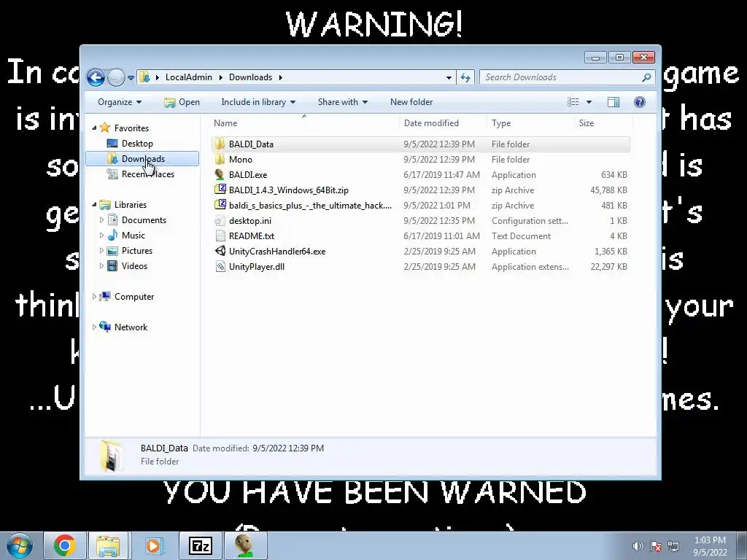Expand the arrow before LocalAdmin breadcrumb
The image size is (747, 560).
pyautogui.click(x=158, y=77)
